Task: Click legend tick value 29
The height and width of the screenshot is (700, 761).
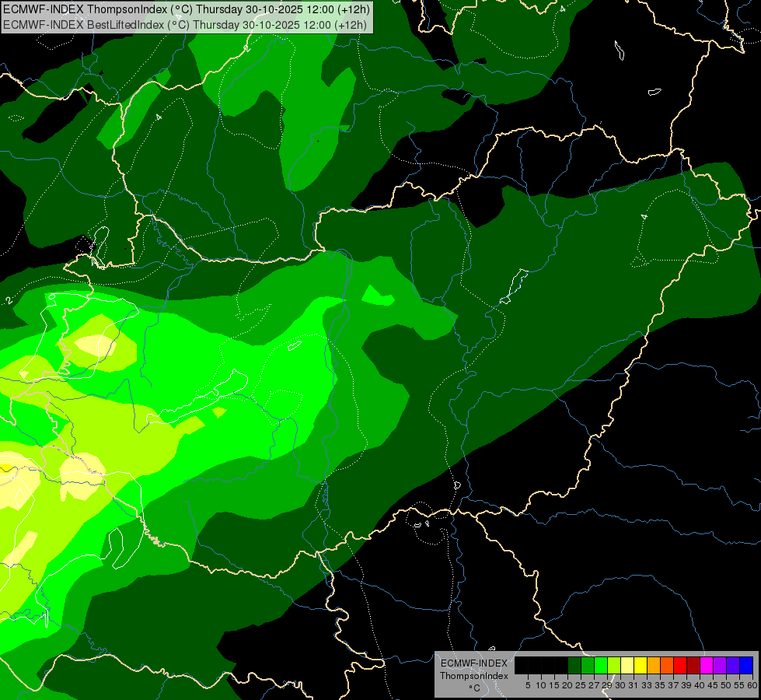Action: tap(607, 685)
